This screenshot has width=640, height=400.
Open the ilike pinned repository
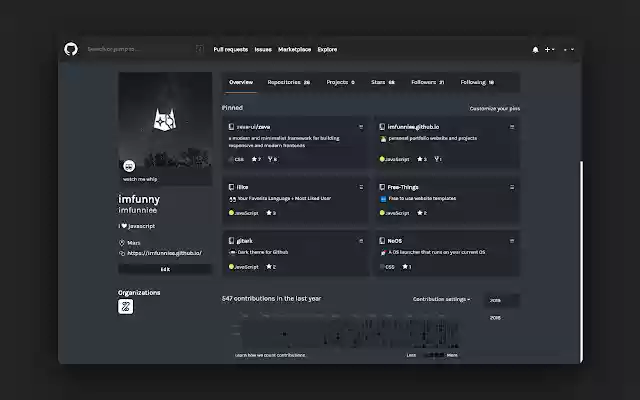click(x=242, y=187)
